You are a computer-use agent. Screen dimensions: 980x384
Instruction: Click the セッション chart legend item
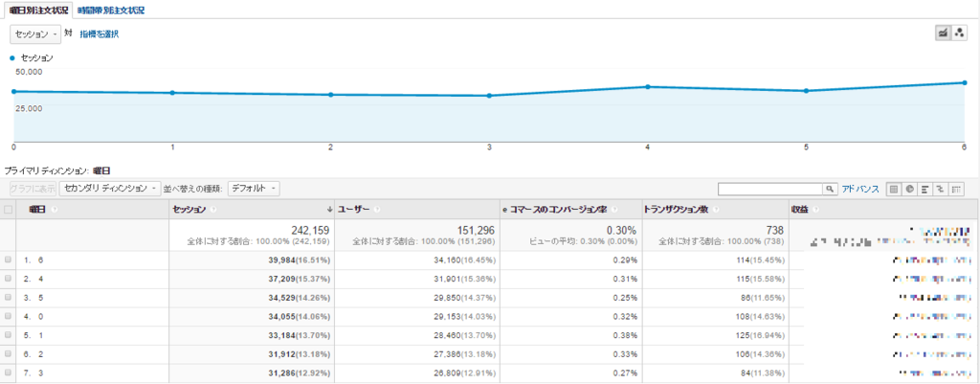(32, 58)
